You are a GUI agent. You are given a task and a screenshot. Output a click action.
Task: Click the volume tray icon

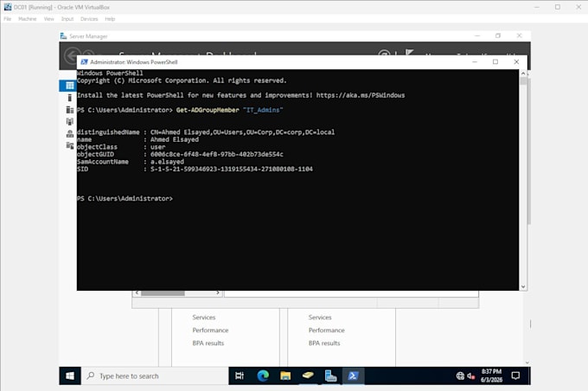point(471,375)
